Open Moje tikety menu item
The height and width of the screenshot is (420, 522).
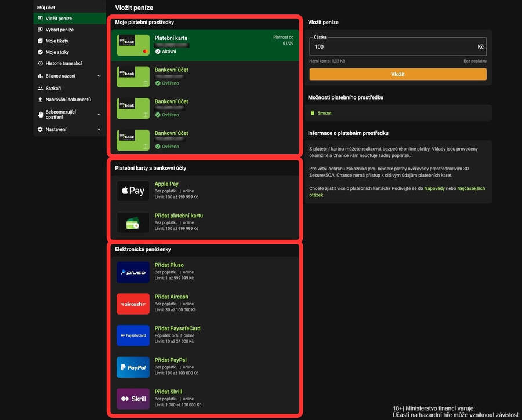click(70, 41)
